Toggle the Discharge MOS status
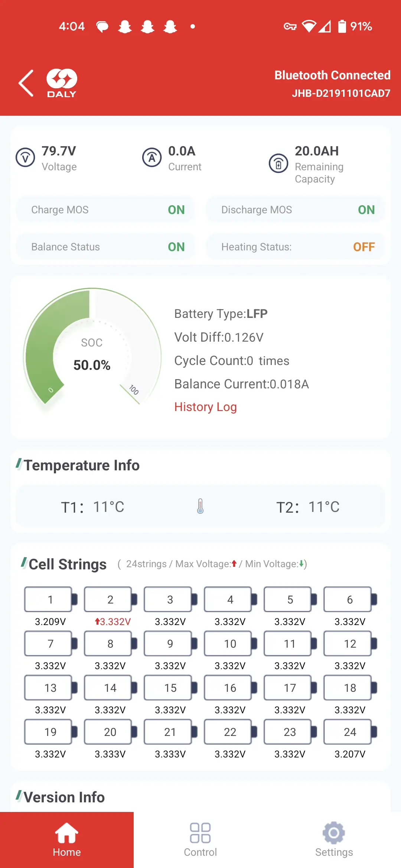 coord(296,210)
